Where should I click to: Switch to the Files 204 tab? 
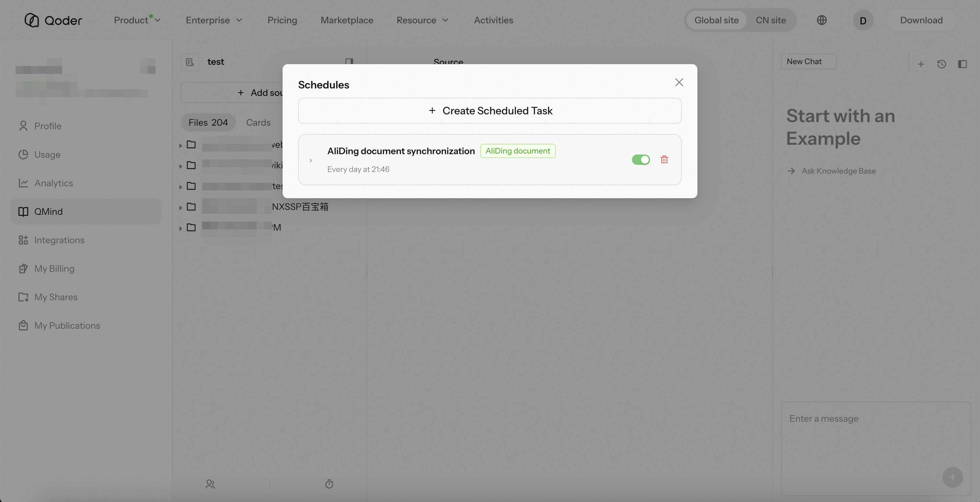208,122
